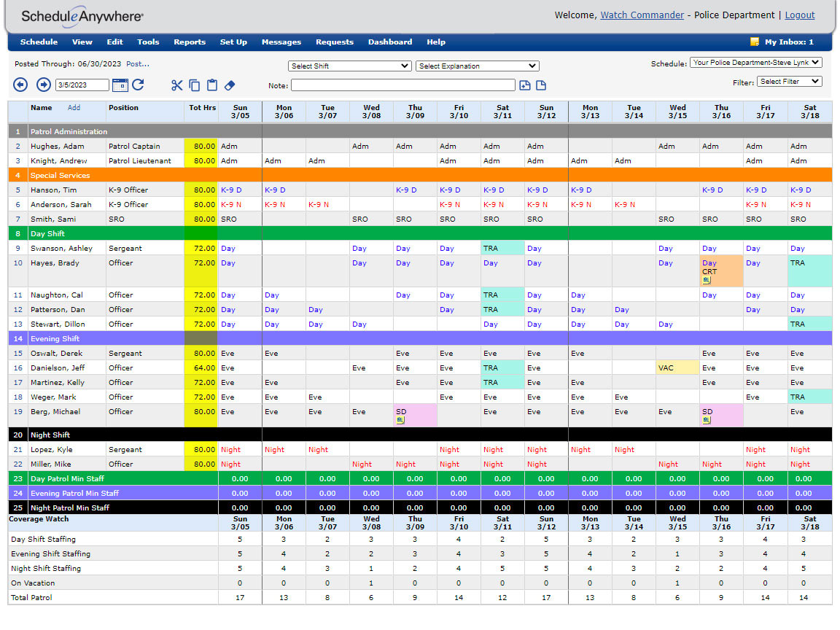Open the Tools menu
Image resolution: width=840 pixels, height=630 pixels.
click(x=148, y=42)
